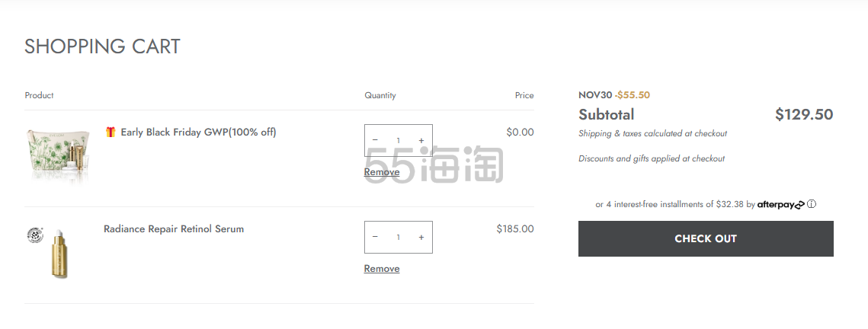Focus the quantity field for the Retinol Serum
This screenshot has height=329, width=868.
398,238
